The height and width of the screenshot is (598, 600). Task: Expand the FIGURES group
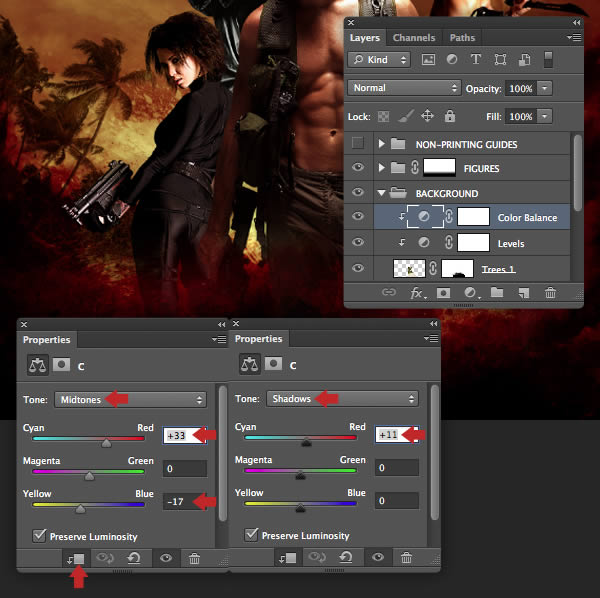pos(381,168)
